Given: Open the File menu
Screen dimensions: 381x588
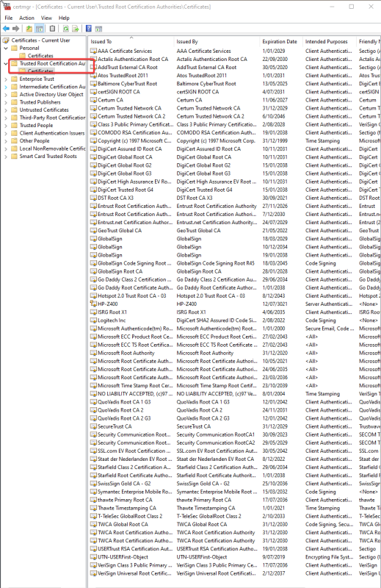Looking at the screenshot, I should click(9, 18).
